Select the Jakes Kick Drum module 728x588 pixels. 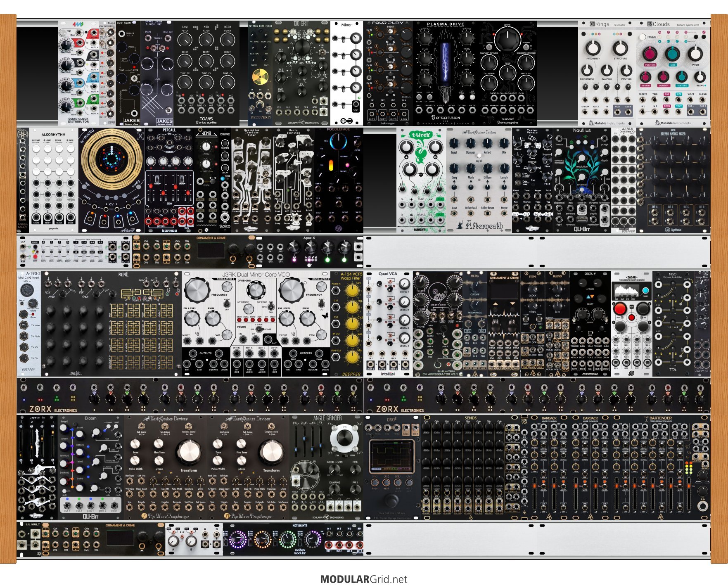tap(128, 73)
